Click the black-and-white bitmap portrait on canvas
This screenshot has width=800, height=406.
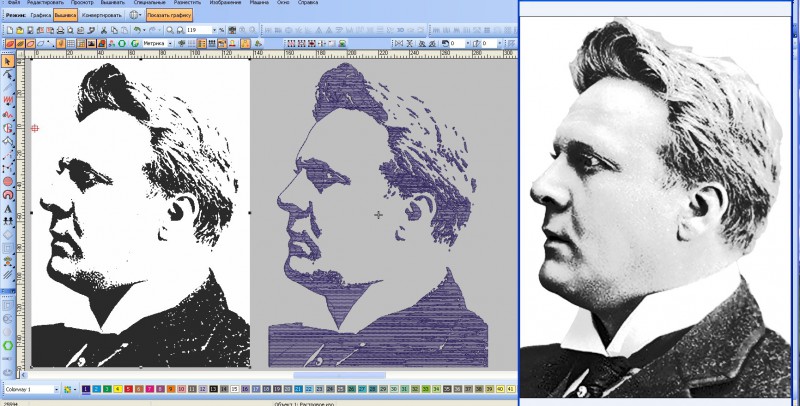tap(140, 213)
